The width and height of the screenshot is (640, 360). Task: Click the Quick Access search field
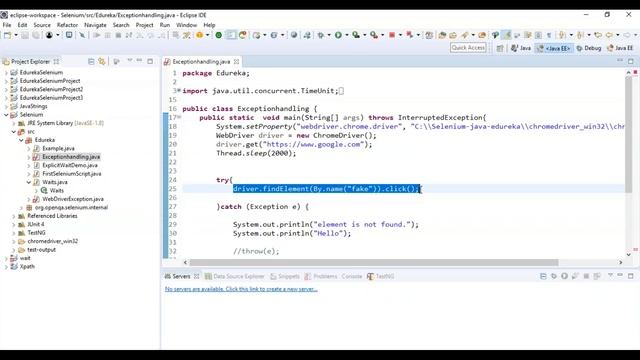pos(468,48)
